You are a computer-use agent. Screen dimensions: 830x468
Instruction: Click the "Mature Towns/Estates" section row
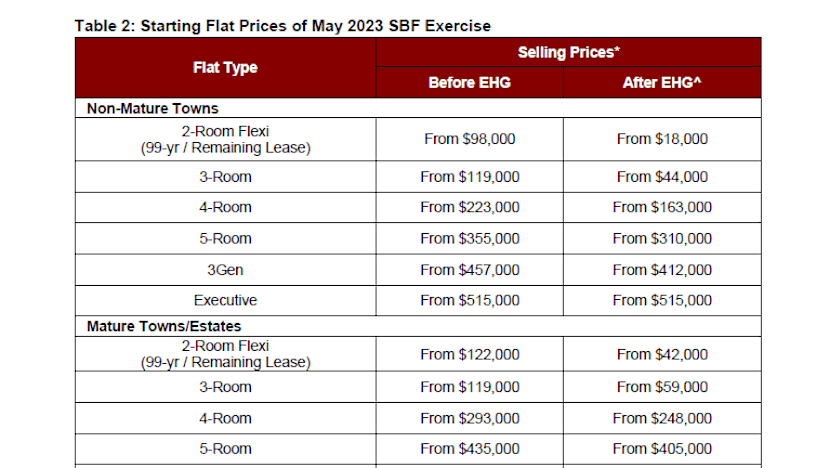164,326
